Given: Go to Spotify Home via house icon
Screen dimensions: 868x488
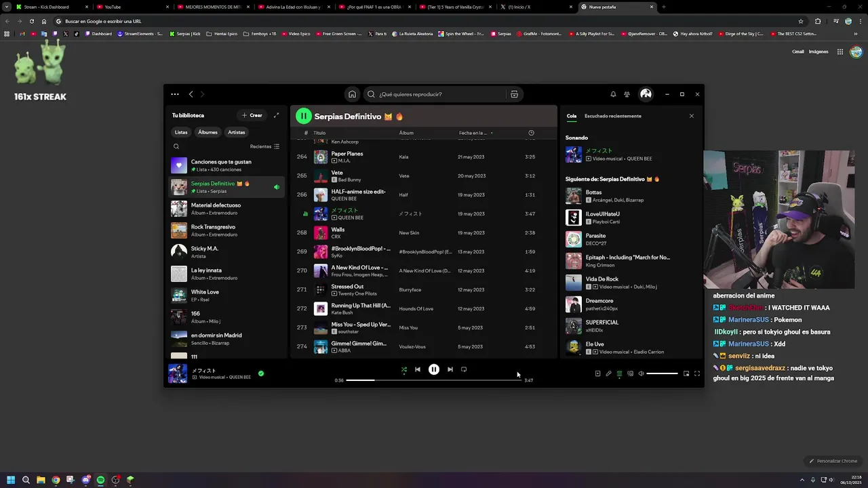Looking at the screenshot, I should 352,94.
